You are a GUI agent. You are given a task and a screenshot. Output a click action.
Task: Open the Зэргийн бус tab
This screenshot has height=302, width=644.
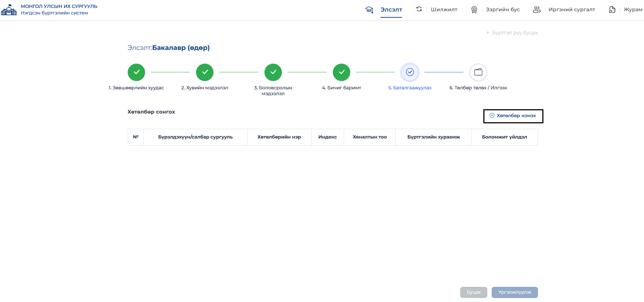point(503,10)
